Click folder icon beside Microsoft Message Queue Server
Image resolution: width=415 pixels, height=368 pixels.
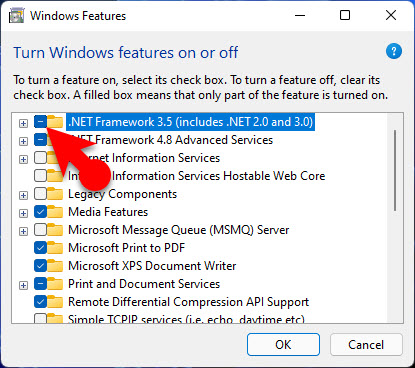55,230
